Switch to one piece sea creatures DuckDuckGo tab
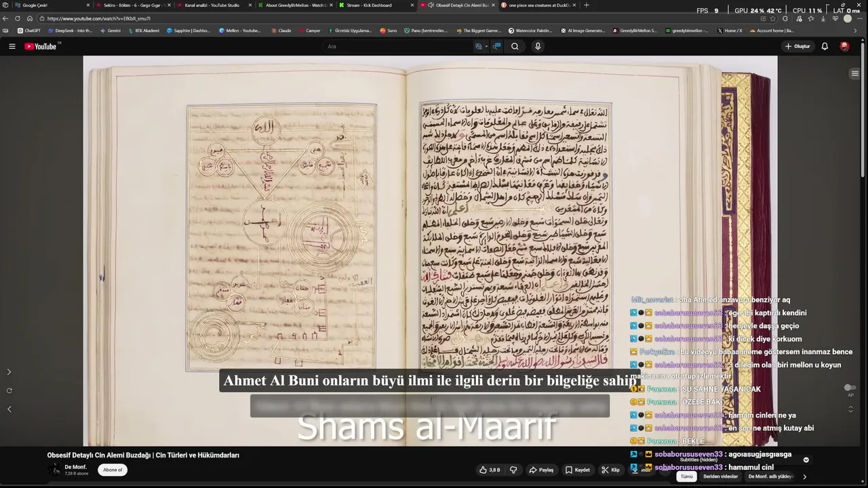868x488 pixels. point(538,5)
